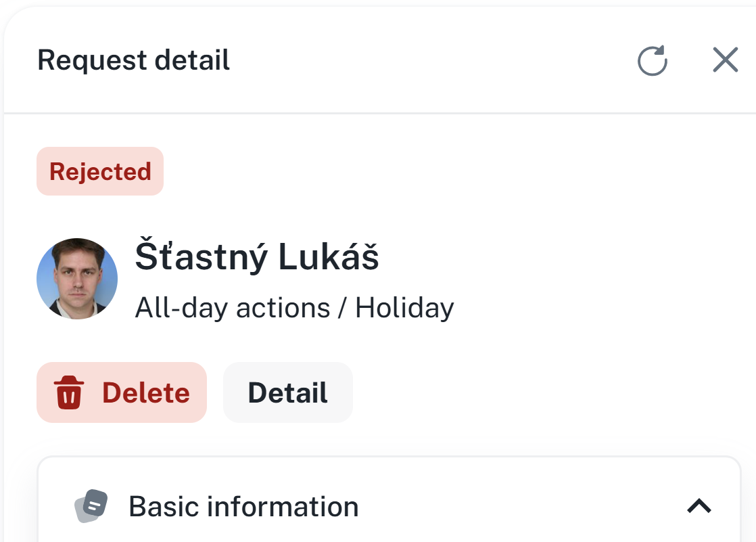Click the circular arrow reload icon
The height and width of the screenshot is (542, 756).
653,61
